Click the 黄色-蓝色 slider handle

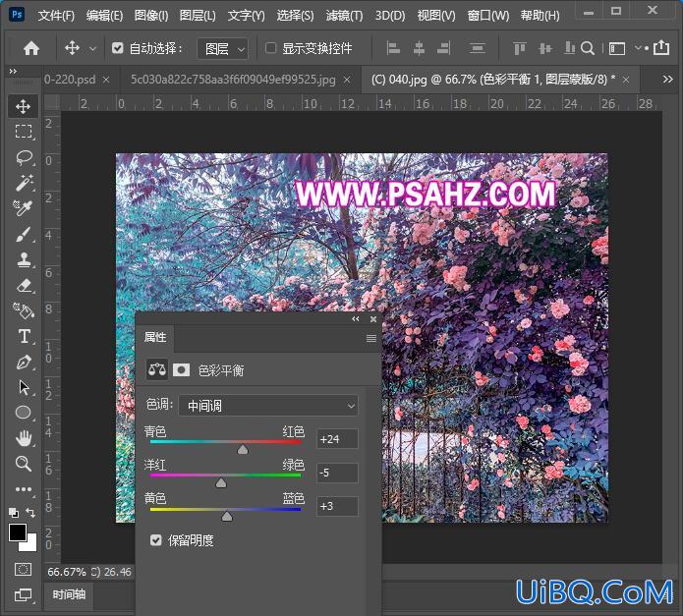point(227,517)
